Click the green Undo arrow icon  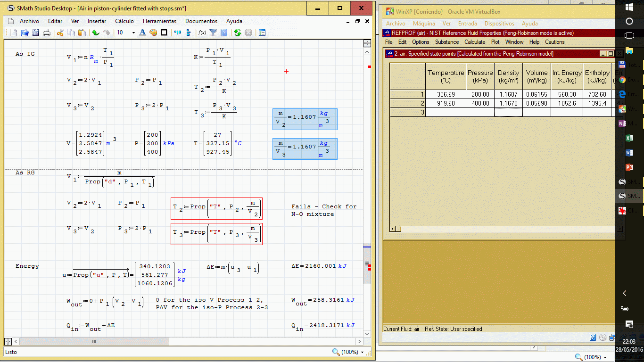(x=96, y=33)
